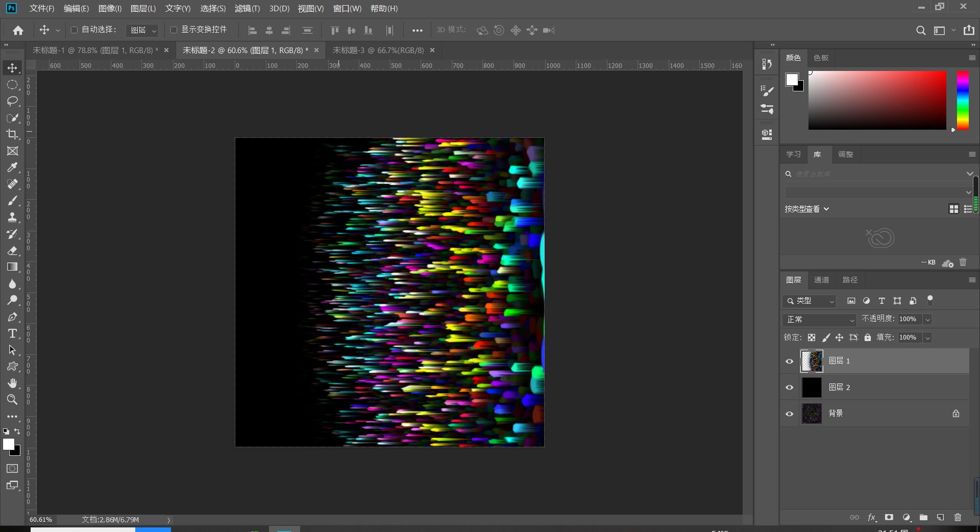
Task: Select the Quick Selection tool
Action: point(12,118)
